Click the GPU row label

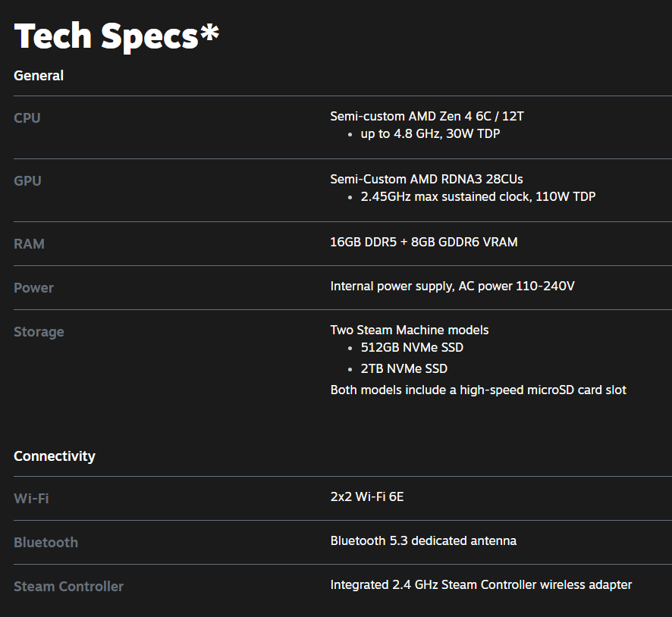point(27,181)
